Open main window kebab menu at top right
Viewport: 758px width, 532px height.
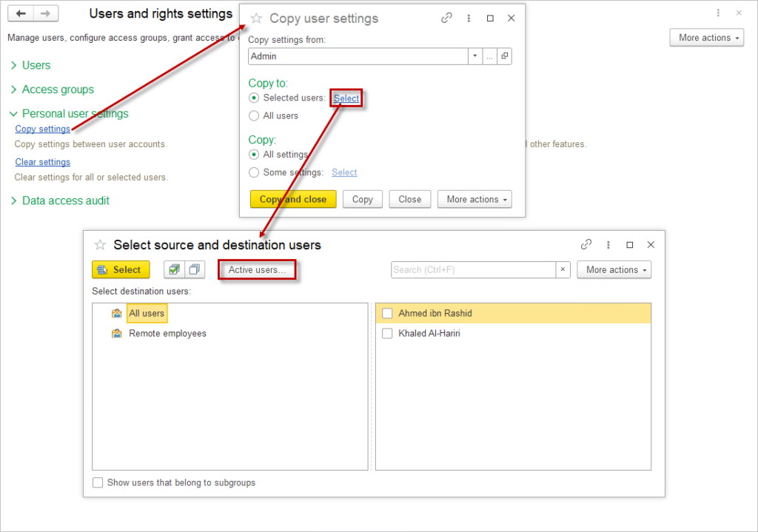point(718,13)
